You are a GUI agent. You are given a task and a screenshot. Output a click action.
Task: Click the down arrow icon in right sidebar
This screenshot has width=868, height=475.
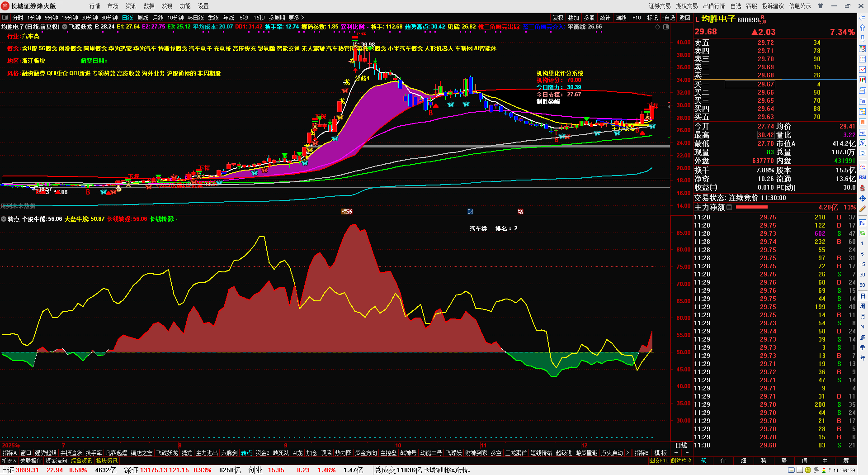863,38
